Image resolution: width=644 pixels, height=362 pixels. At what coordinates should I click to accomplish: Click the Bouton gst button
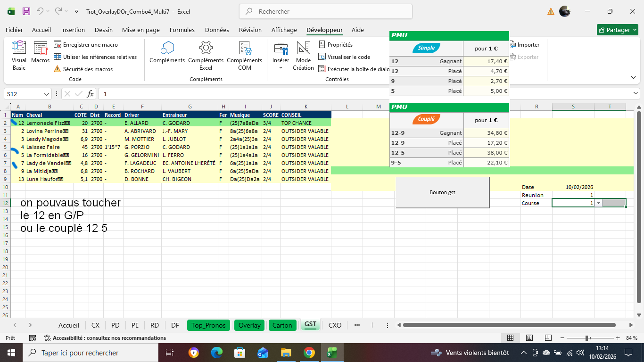point(442,192)
